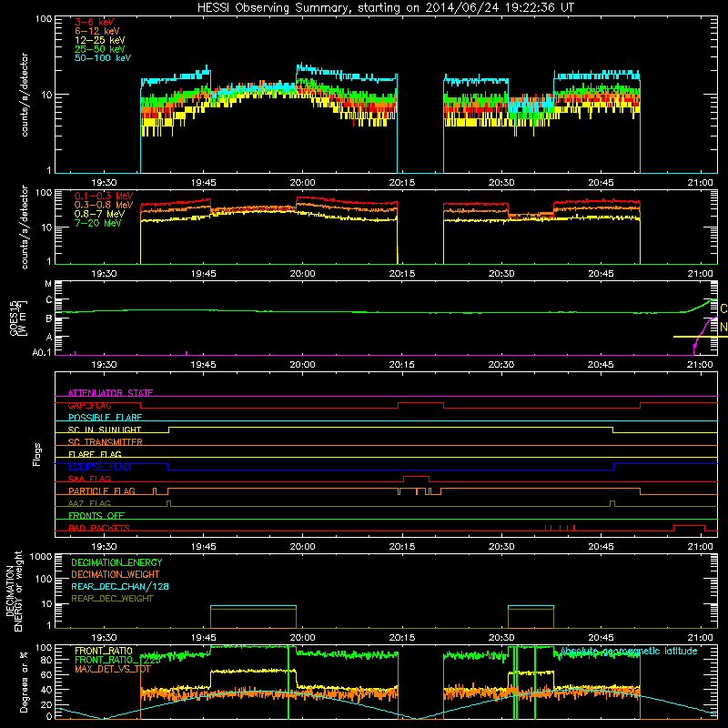The height and width of the screenshot is (728, 728).
Task: Select the FLARE_FLAG label
Action: coord(95,454)
